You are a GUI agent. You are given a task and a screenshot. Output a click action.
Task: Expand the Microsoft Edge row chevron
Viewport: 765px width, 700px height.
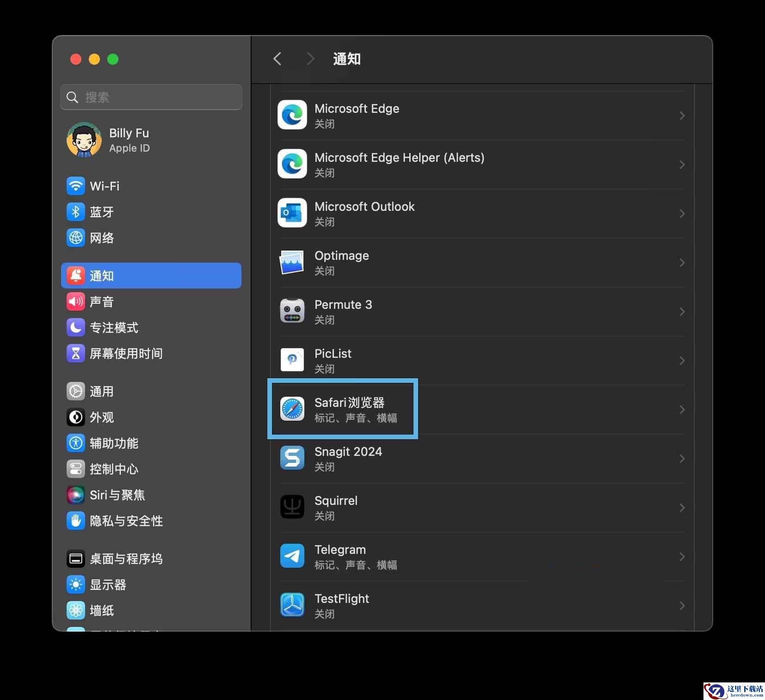[x=682, y=116]
